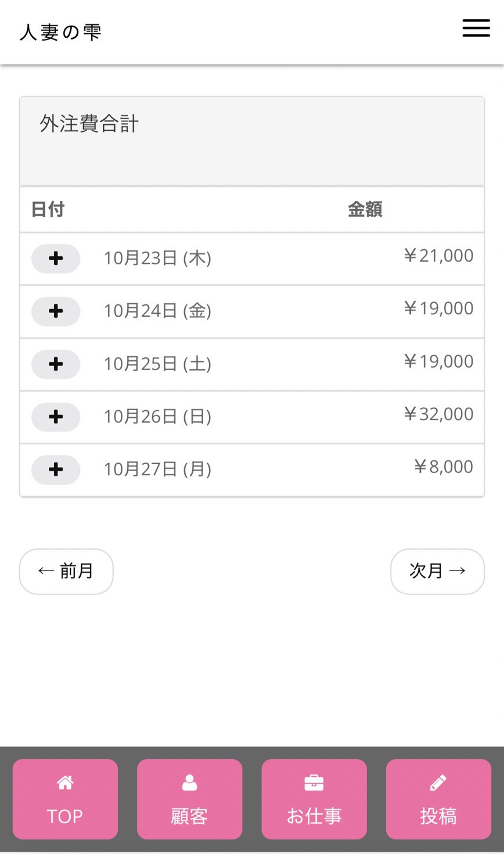Expand the 10月24日 (金) row
The image size is (504, 854).
pyautogui.click(x=56, y=311)
